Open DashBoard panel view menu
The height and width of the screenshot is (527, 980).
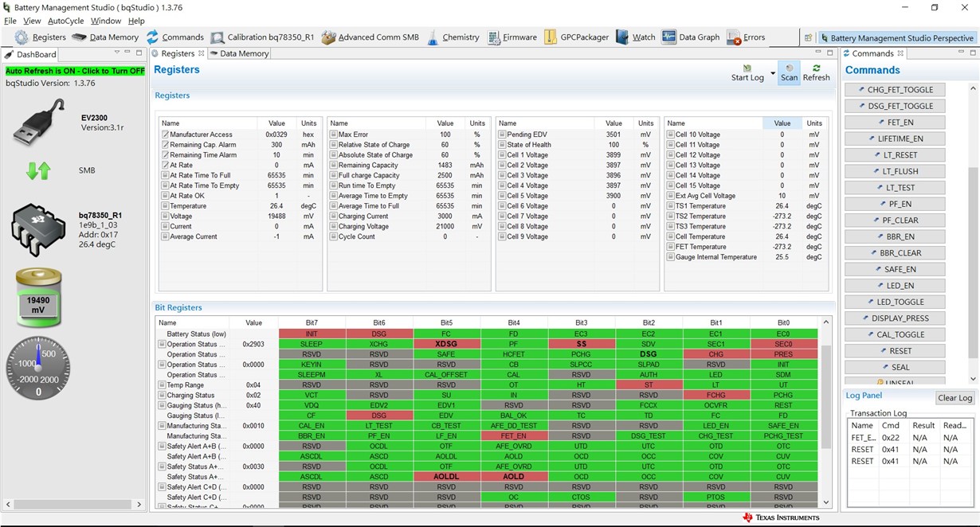pyautogui.click(x=116, y=53)
